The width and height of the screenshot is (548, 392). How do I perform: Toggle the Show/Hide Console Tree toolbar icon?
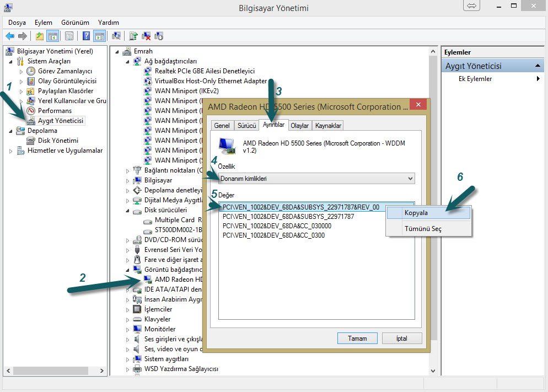(53, 36)
